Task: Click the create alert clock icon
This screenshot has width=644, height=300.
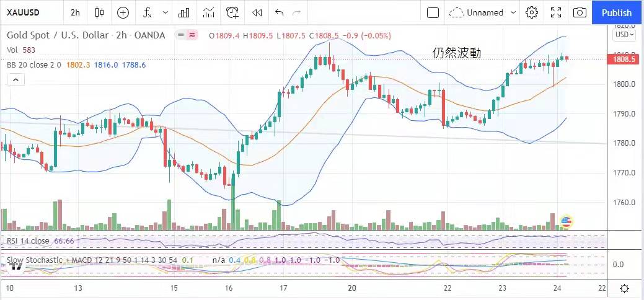Action: [x=232, y=12]
